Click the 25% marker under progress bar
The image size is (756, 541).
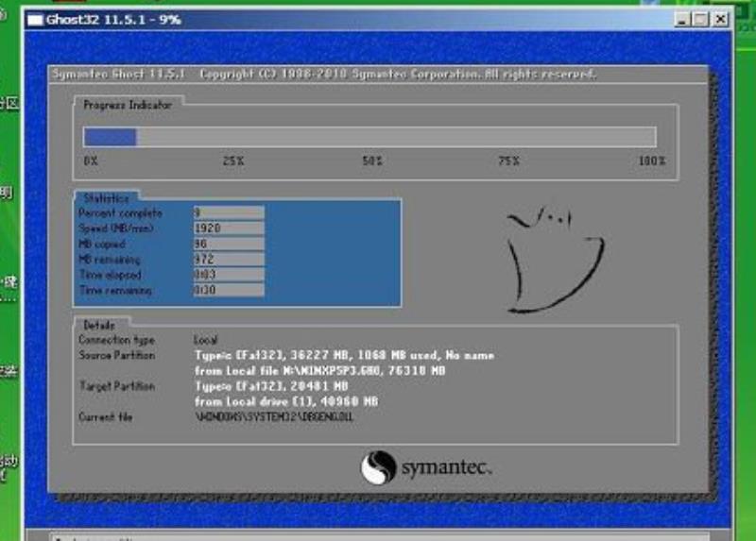pyautogui.click(x=233, y=161)
